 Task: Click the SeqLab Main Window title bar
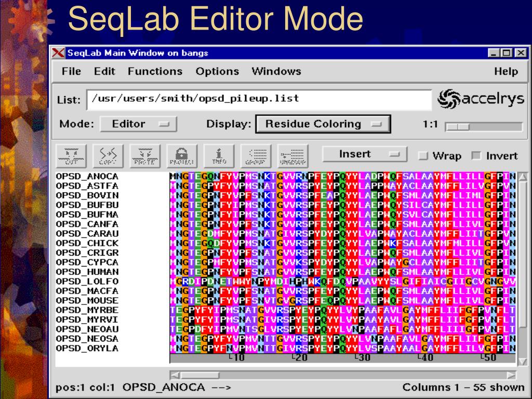click(x=276, y=53)
